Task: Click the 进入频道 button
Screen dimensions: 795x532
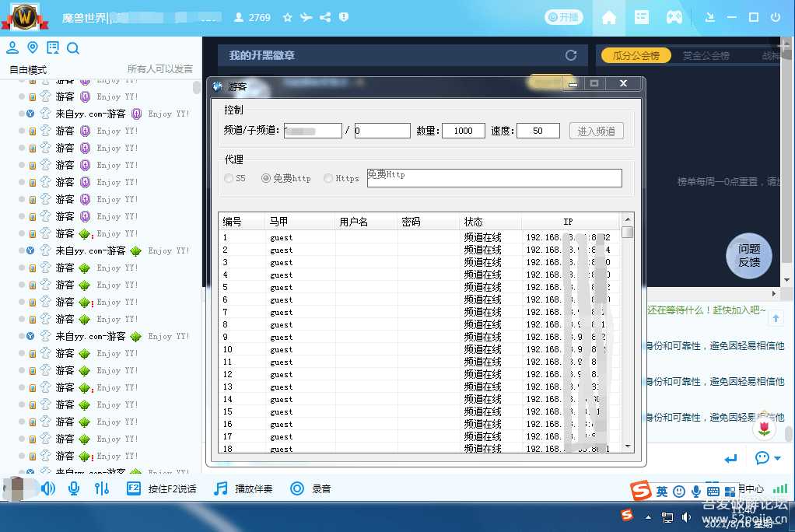Action: [x=596, y=131]
